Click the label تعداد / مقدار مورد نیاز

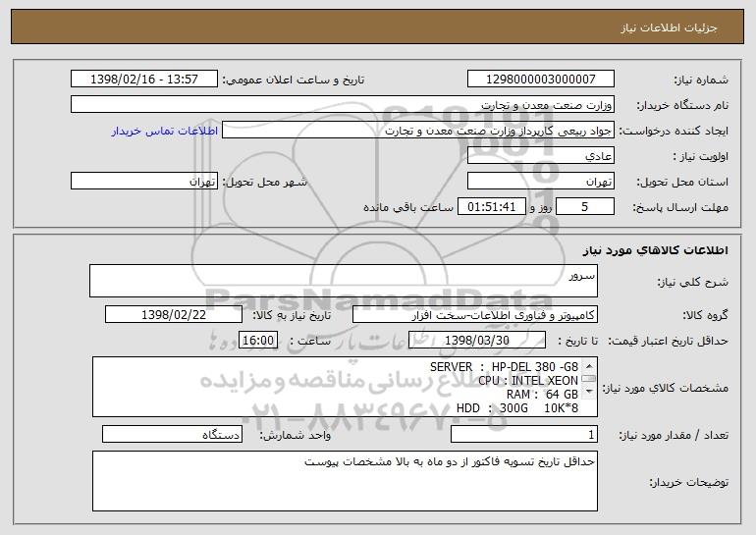674,435
